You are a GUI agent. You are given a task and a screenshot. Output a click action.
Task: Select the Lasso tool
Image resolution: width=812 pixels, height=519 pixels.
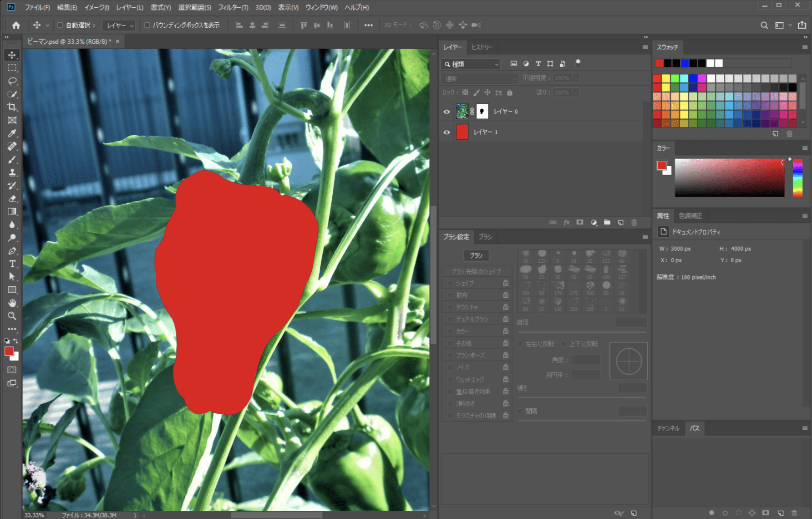click(x=12, y=81)
